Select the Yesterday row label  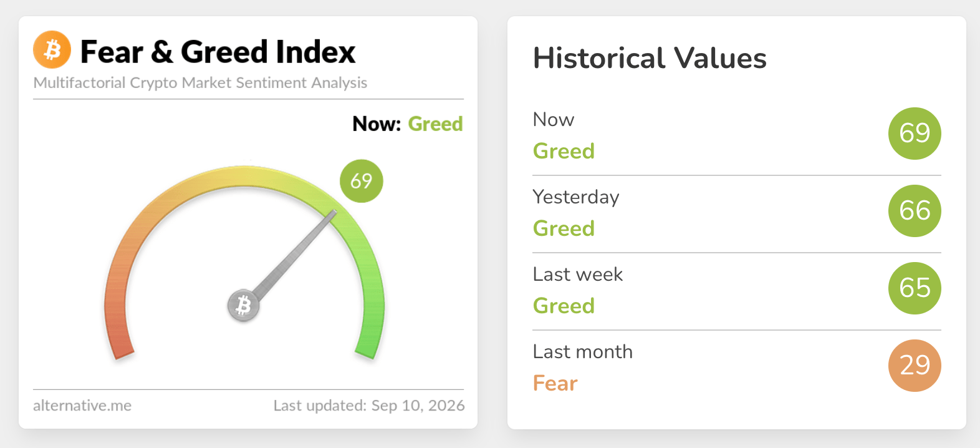[576, 197]
